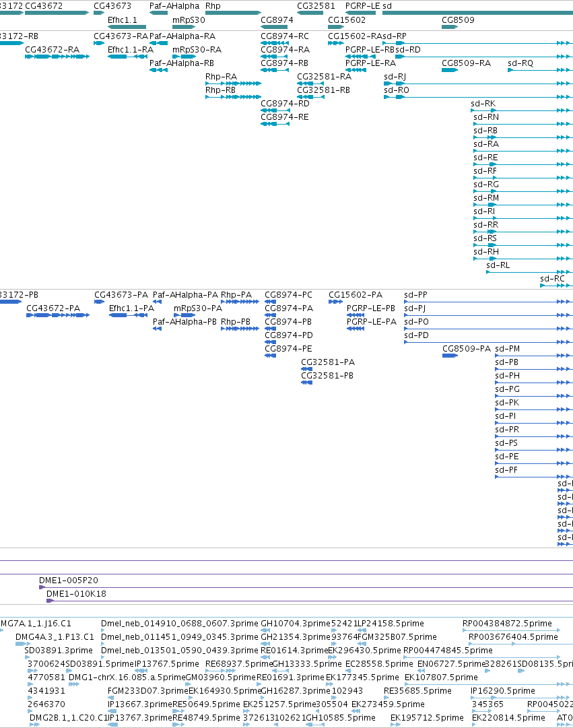Click EST EK195712.5prime
Viewport: 573px width, 728px height.
click(x=427, y=718)
